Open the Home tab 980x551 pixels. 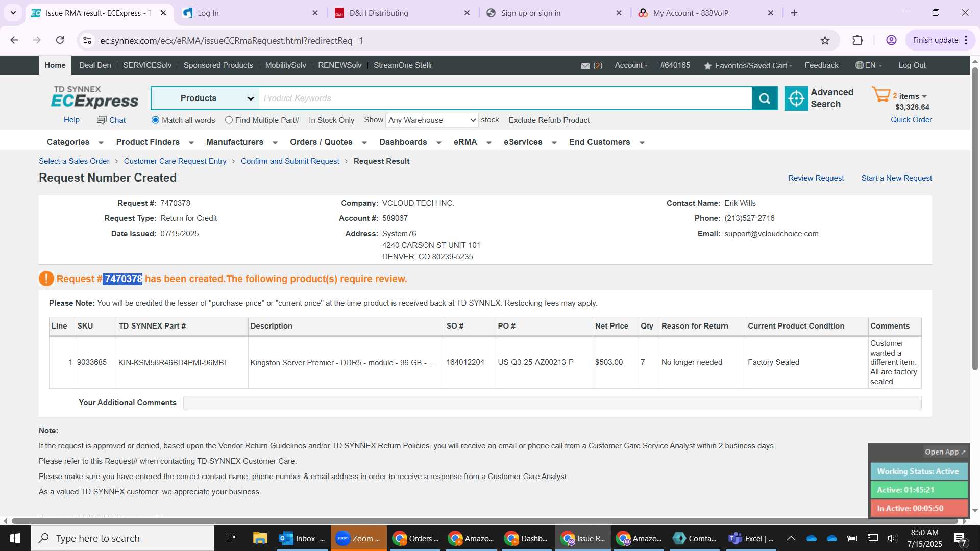(55, 65)
